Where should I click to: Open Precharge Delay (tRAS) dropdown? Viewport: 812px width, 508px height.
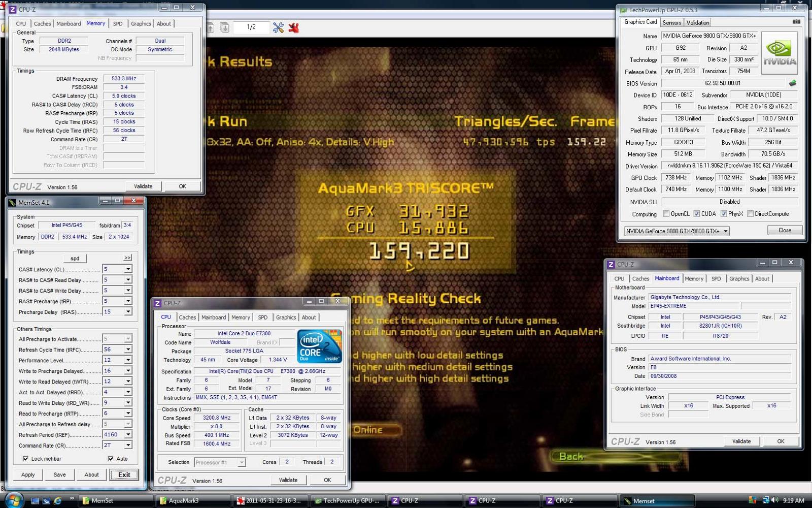[x=128, y=312]
